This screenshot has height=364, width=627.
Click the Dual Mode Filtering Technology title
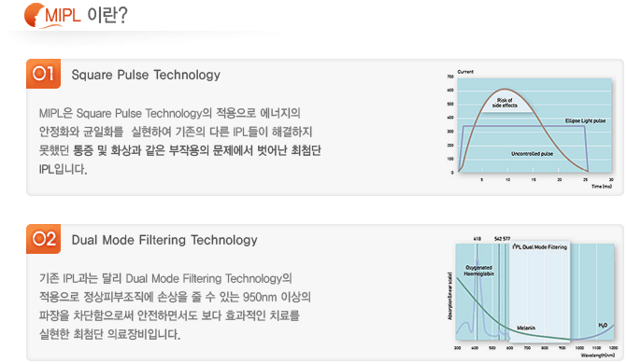coord(164,240)
